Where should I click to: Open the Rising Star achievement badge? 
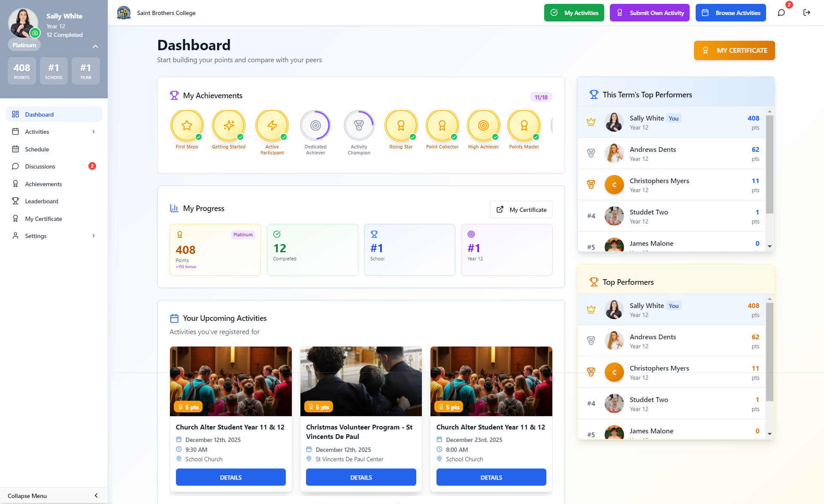[401, 130]
